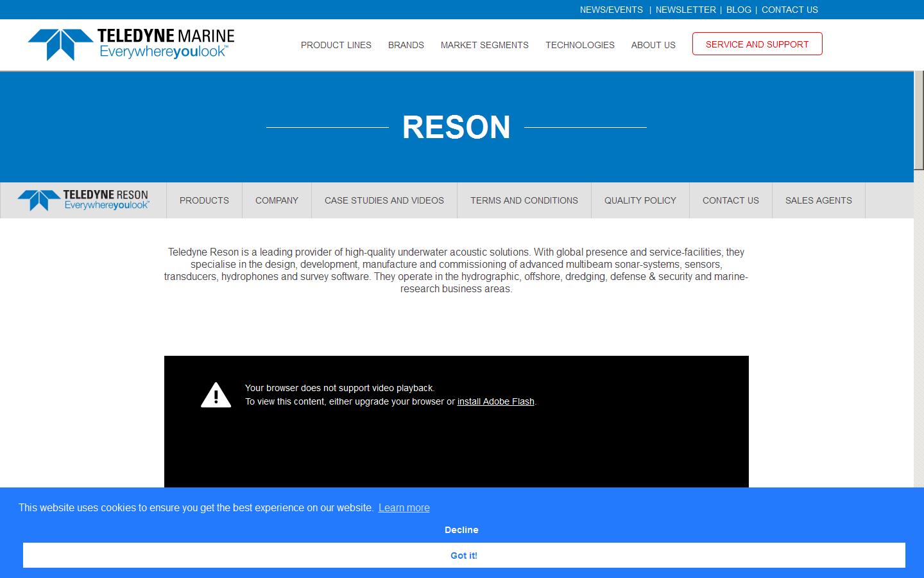Click the install Adobe Flash link

pyautogui.click(x=495, y=401)
